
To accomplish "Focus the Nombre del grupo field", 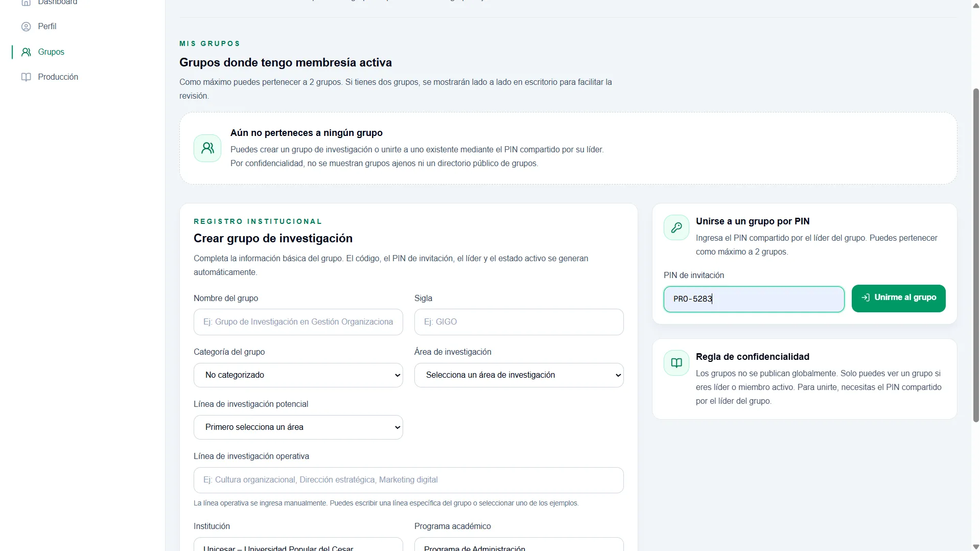I will [298, 322].
